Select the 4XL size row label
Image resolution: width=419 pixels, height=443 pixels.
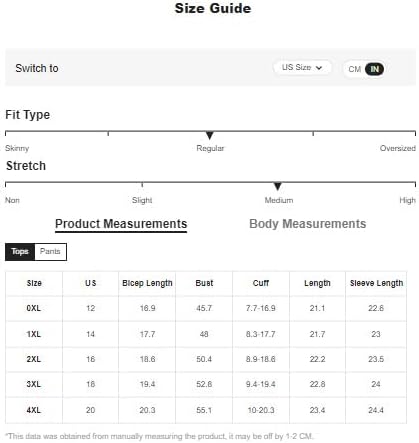[x=34, y=410]
